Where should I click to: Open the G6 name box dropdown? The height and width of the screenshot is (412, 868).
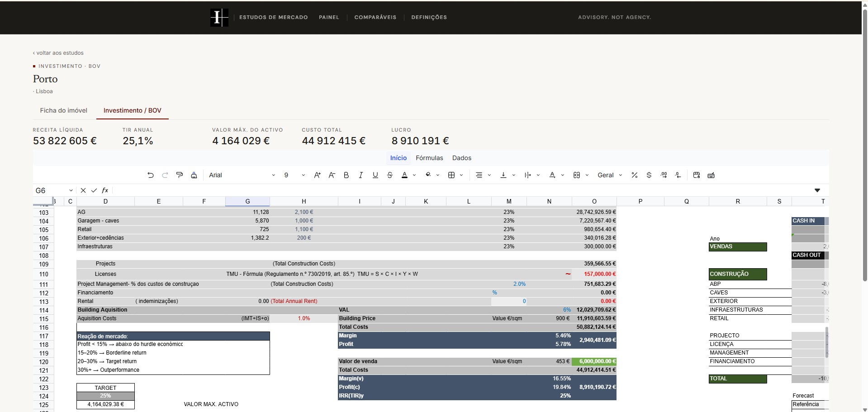pos(71,190)
